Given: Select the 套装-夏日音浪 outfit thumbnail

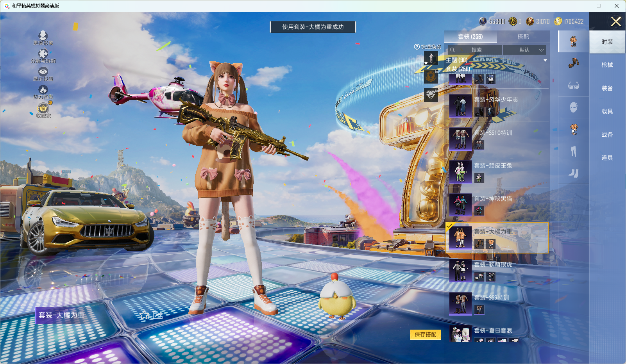Looking at the screenshot, I should pos(460,334).
